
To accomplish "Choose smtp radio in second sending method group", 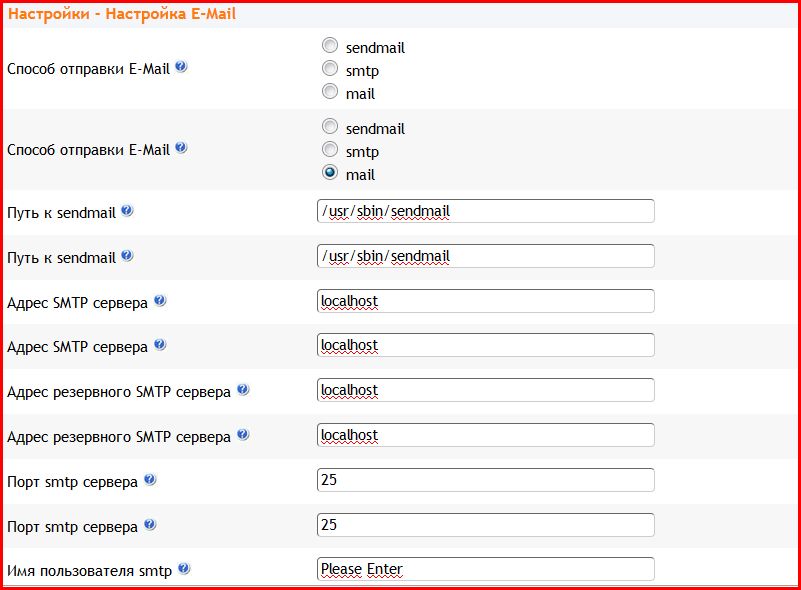I will pyautogui.click(x=330, y=149).
